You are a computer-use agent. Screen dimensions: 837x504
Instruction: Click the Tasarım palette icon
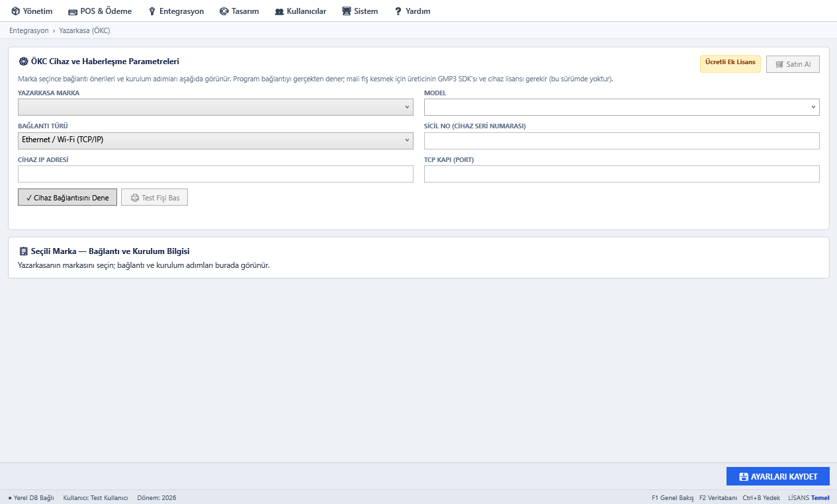[x=224, y=11]
